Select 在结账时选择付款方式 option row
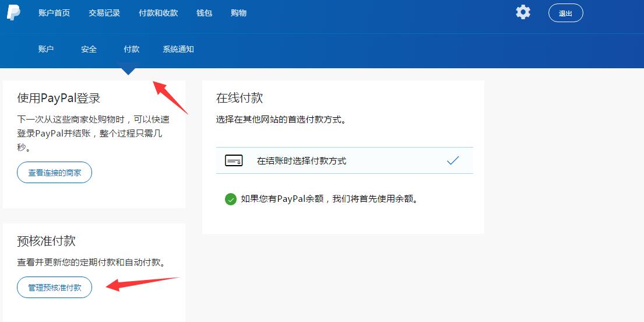 click(x=344, y=160)
